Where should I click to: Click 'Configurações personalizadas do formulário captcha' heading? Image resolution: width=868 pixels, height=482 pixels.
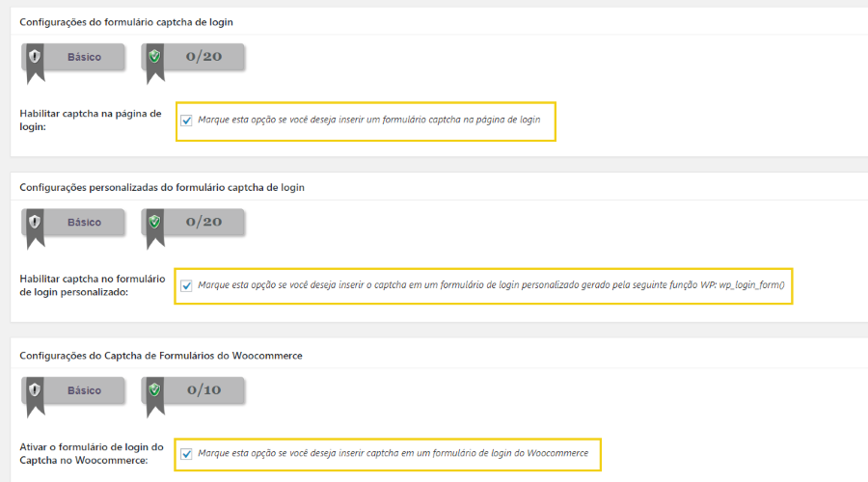pos(162,188)
